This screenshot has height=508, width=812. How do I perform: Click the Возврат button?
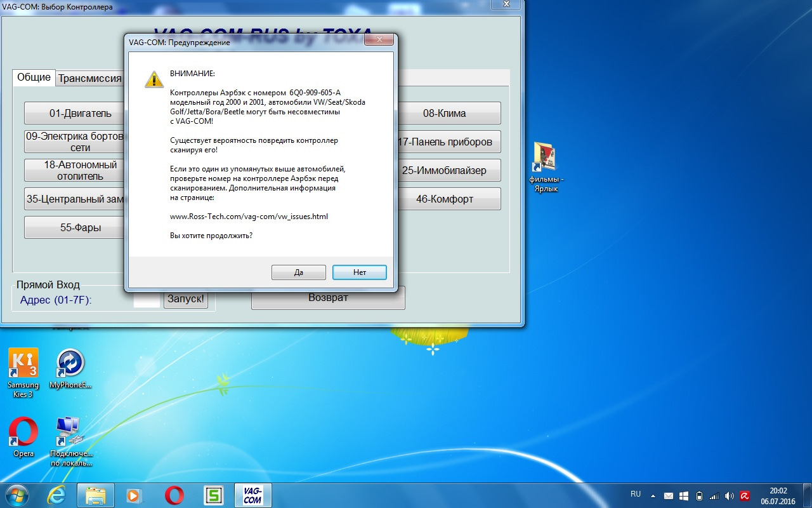(x=328, y=298)
